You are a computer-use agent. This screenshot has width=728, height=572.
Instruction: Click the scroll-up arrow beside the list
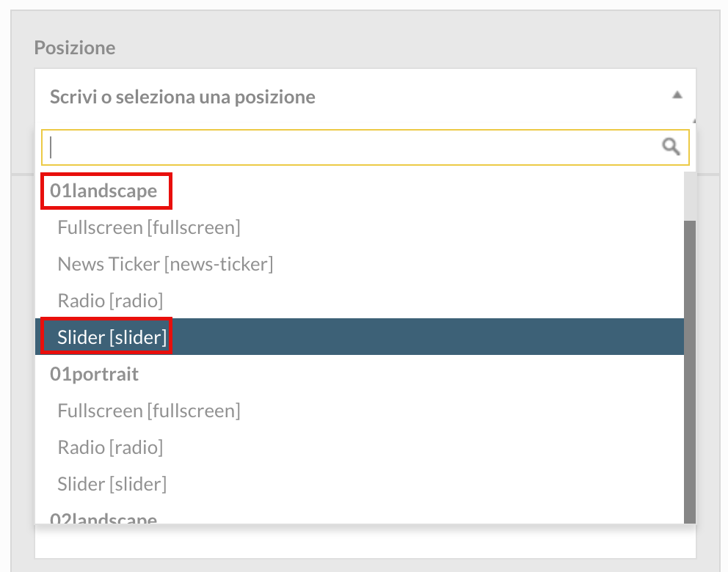(x=694, y=121)
